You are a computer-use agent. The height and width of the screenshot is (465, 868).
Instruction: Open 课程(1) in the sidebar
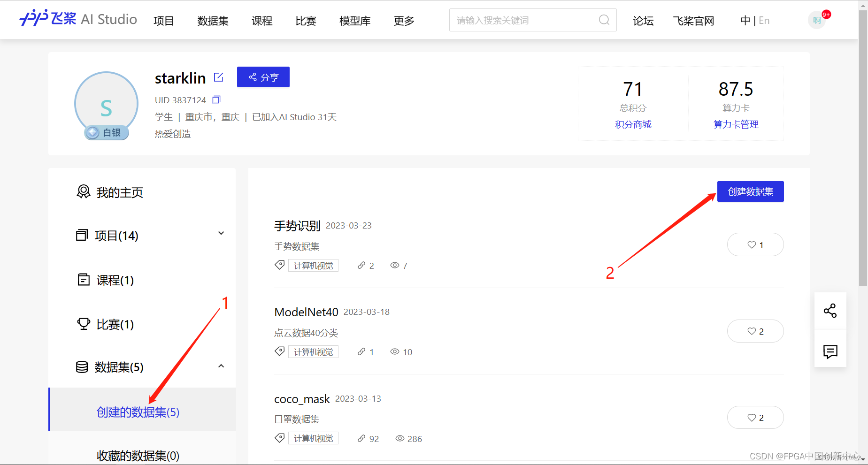tap(115, 280)
